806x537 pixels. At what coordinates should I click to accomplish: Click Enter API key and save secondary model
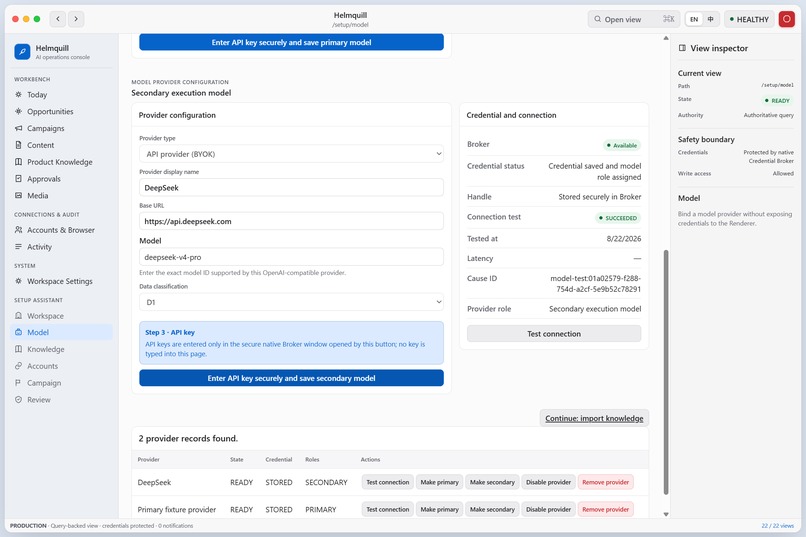[291, 378]
